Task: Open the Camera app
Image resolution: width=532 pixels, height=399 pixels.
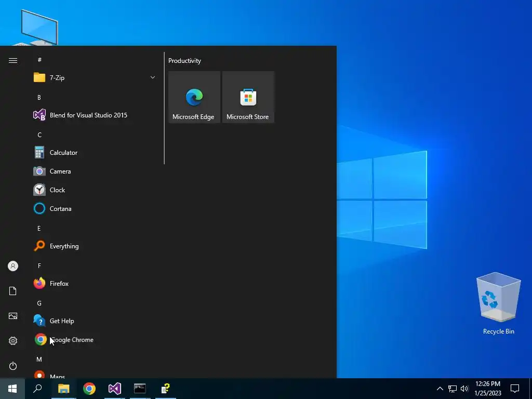Action: tap(95, 171)
